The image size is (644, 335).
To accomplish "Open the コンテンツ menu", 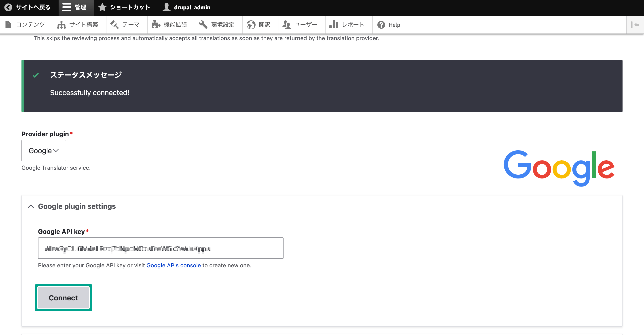I will pos(27,25).
